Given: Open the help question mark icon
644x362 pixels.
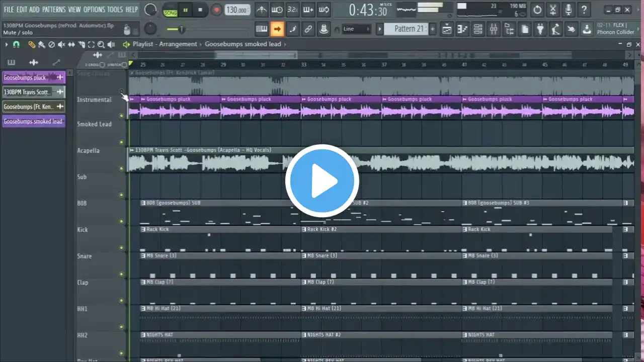Looking at the screenshot, I should [584, 10].
